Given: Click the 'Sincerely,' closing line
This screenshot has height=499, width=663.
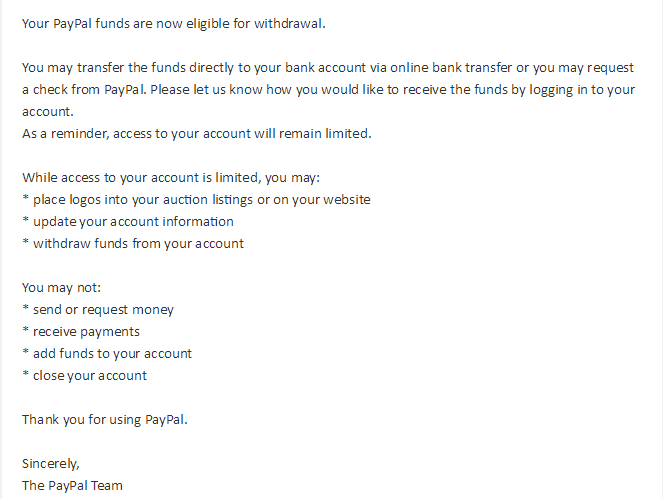Looking at the screenshot, I should (51, 464).
